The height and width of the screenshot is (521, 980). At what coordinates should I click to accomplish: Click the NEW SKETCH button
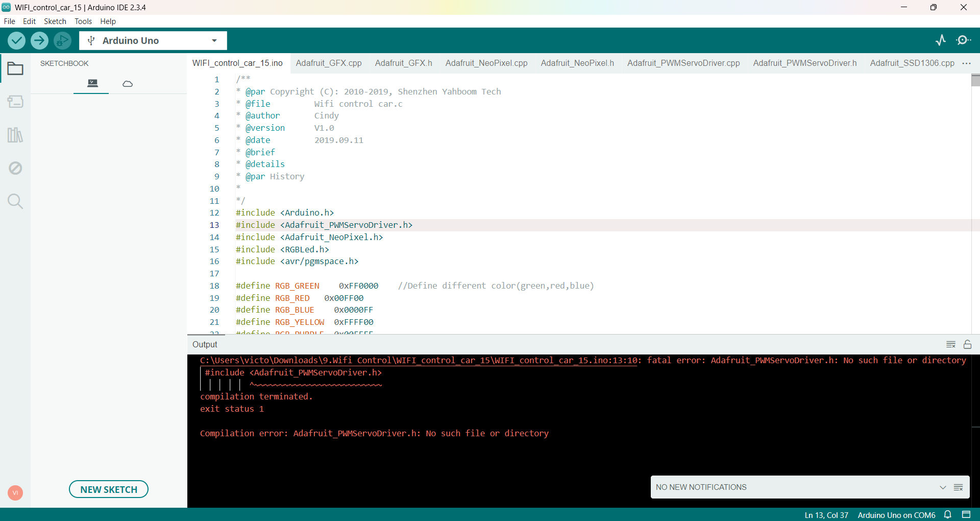coord(108,489)
